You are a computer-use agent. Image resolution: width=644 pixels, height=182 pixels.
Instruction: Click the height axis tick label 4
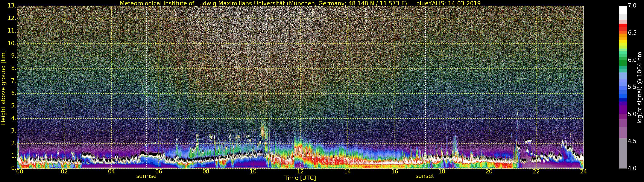click(13, 118)
